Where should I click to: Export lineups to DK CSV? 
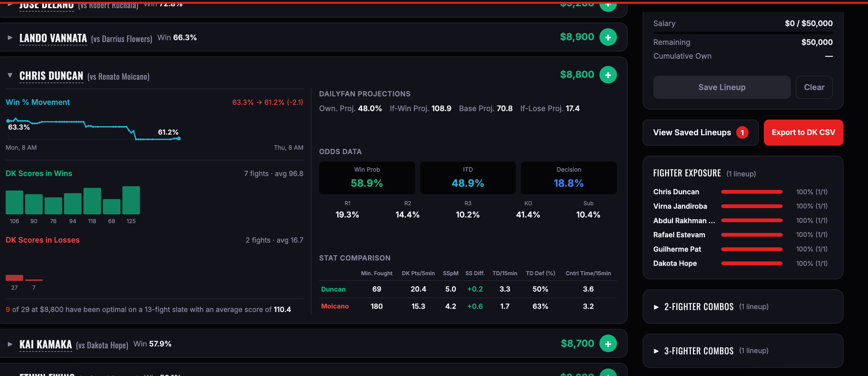[803, 132]
